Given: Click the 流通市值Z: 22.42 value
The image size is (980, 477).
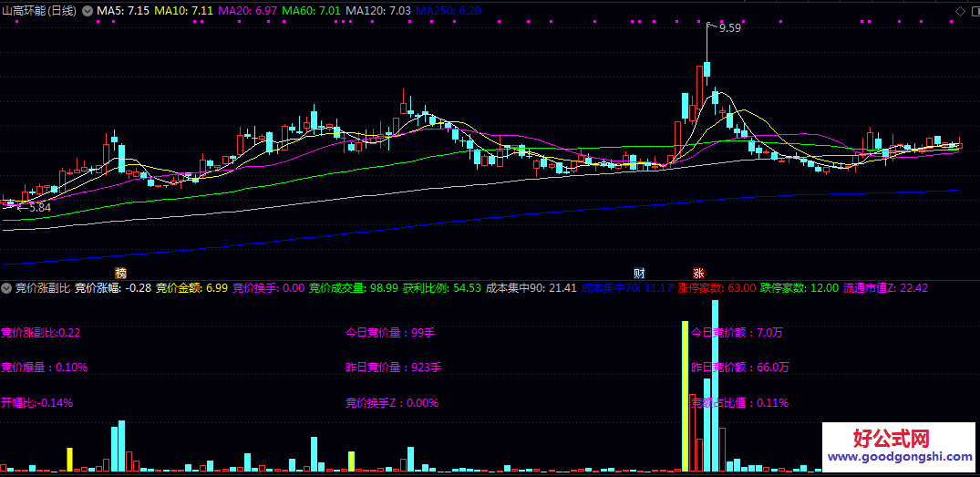Looking at the screenshot, I should (x=886, y=288).
